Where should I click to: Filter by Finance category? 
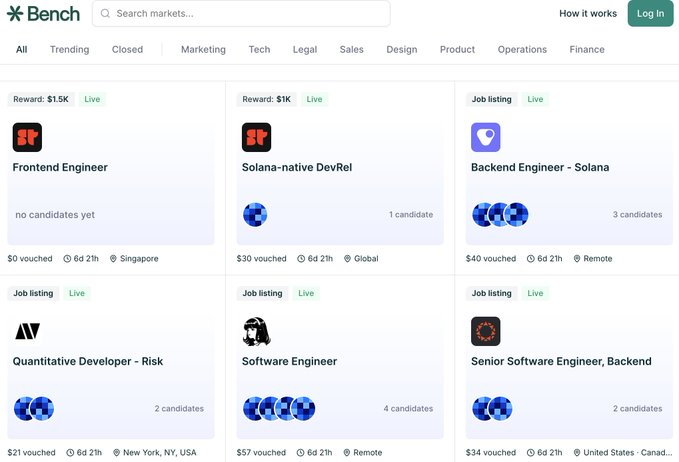(587, 49)
